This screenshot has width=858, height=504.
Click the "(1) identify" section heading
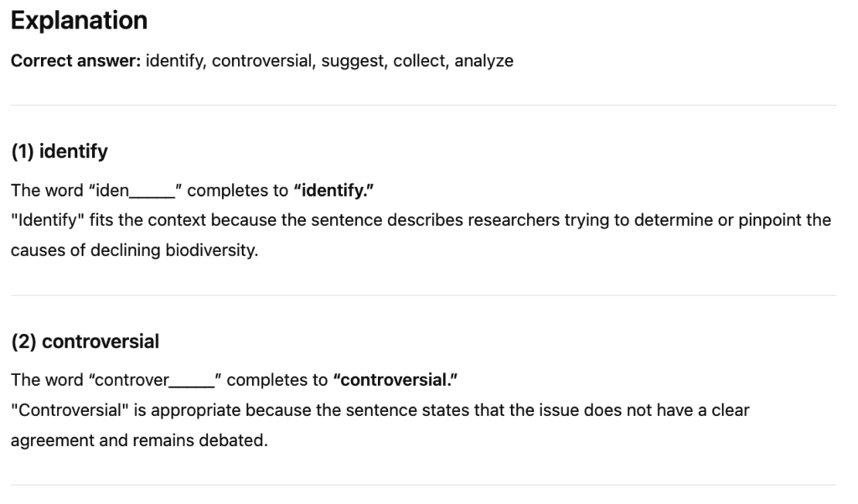(59, 152)
